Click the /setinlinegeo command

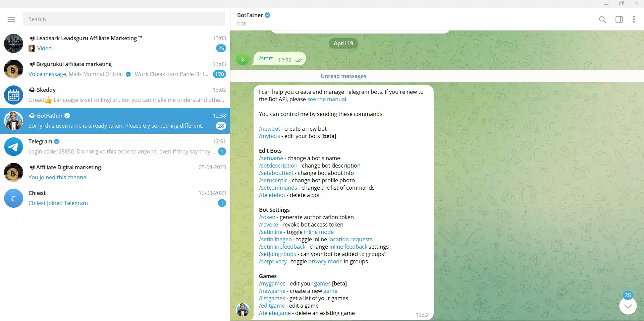[x=275, y=239]
